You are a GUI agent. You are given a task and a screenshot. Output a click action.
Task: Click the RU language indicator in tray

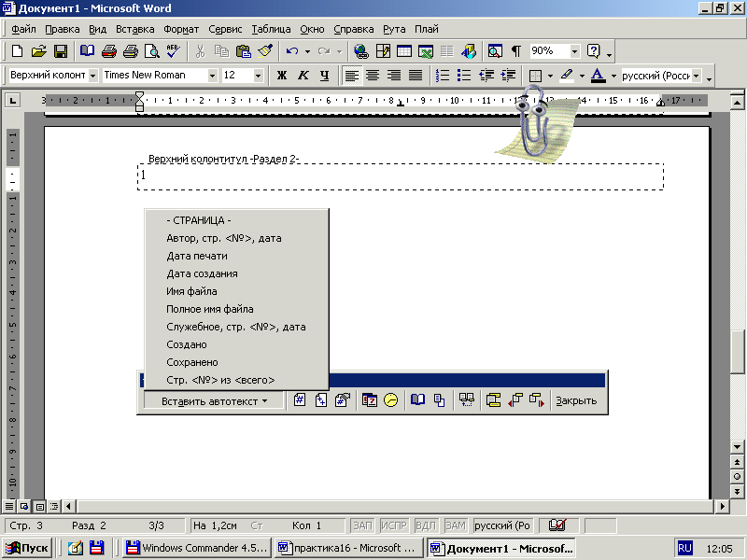click(684, 548)
